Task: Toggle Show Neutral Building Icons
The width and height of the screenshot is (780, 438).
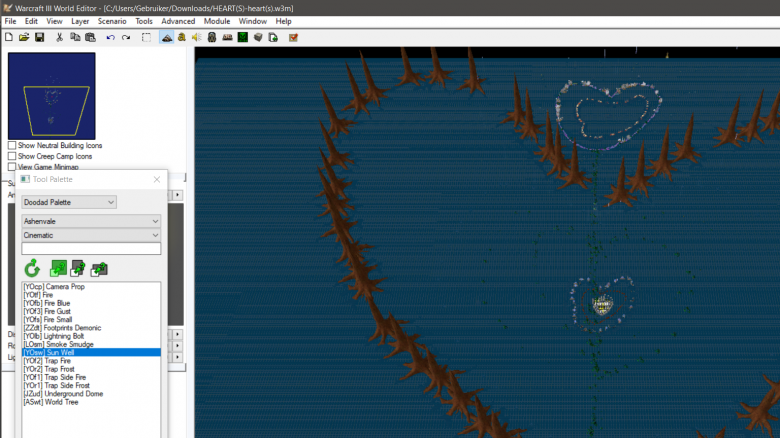Action: (x=12, y=145)
